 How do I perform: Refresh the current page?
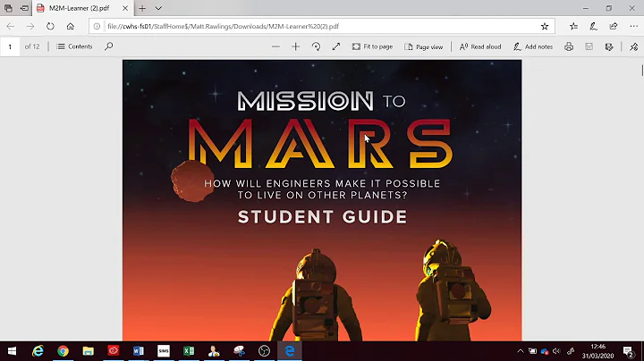click(50, 26)
